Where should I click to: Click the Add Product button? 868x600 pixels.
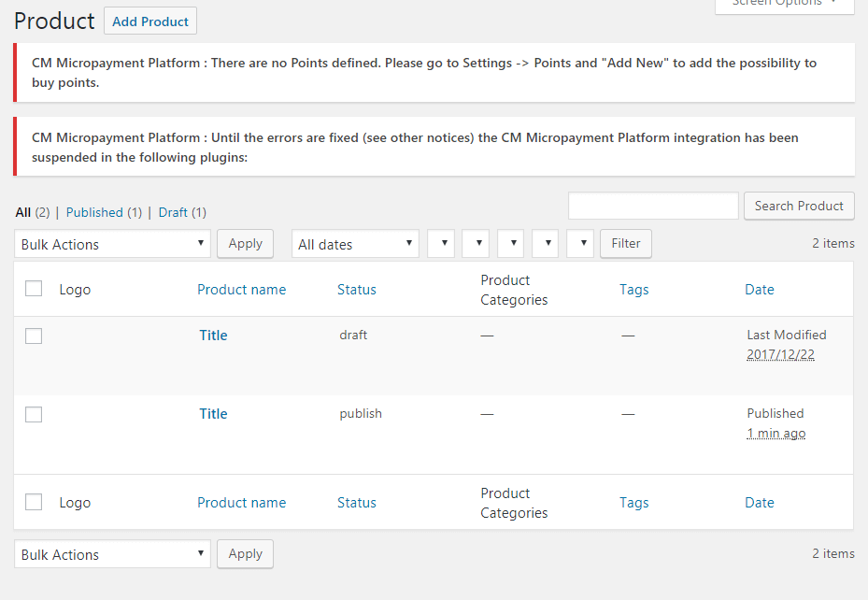150,21
